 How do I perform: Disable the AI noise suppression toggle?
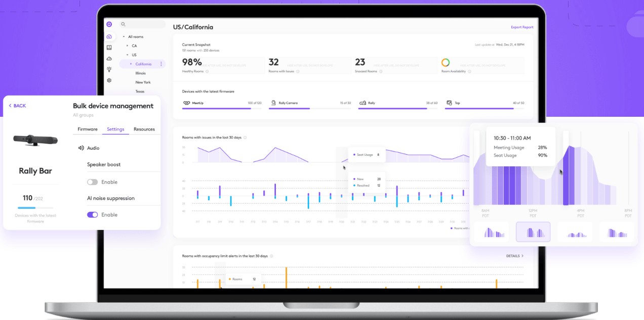[x=92, y=215]
